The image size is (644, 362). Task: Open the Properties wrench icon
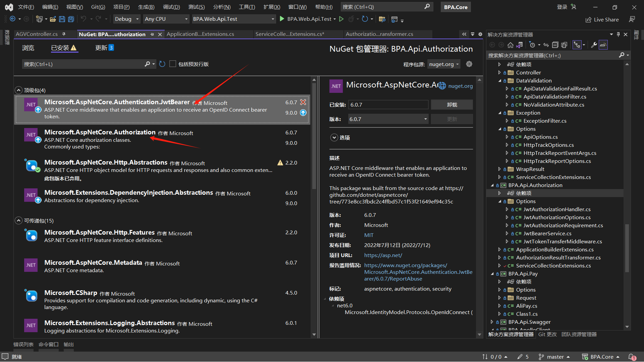click(x=594, y=45)
